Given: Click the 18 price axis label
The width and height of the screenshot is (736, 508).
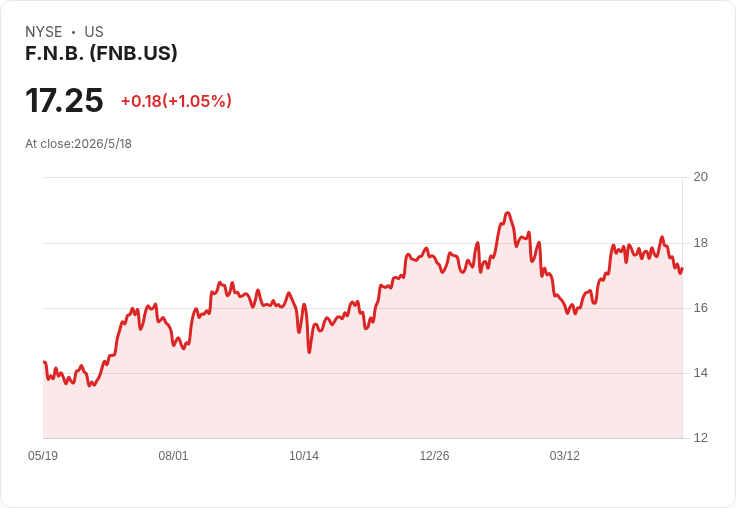Looking at the screenshot, I should pyautogui.click(x=701, y=243).
